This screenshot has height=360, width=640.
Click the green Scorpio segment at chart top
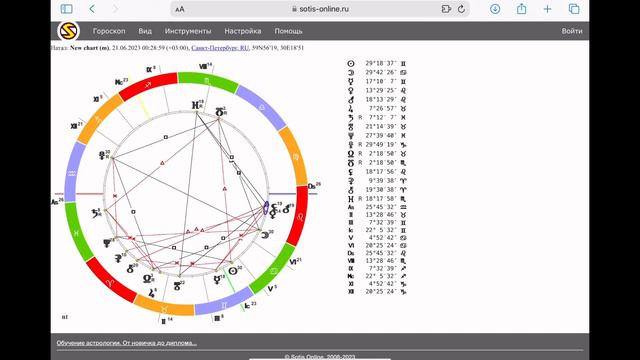[x=208, y=81]
